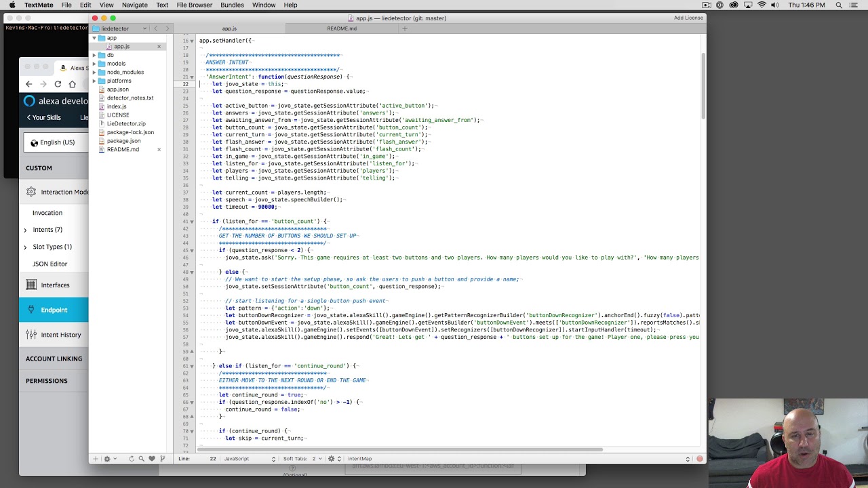This screenshot has width=868, height=488.
Task: Go forward in file browser history
Action: point(167,28)
